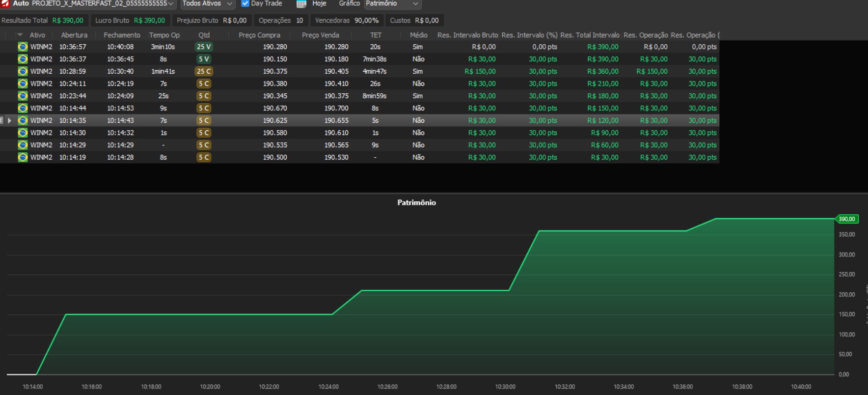The width and height of the screenshot is (868, 395).
Task: Click the Brazil flag icon in the 10:36:37 row
Action: (23, 59)
